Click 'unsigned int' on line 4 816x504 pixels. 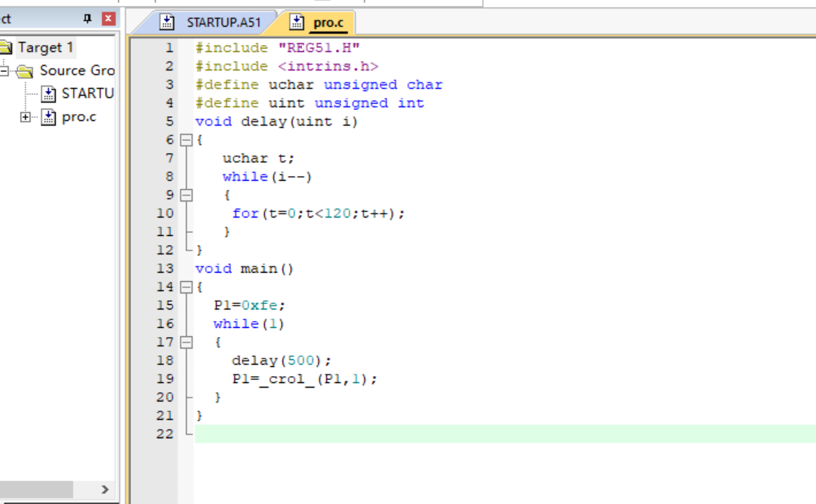tap(369, 103)
